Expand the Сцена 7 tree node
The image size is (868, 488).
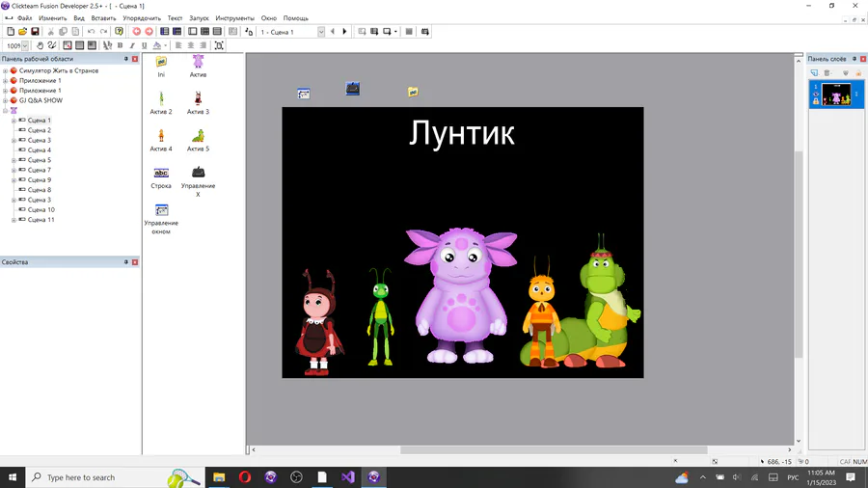click(x=14, y=171)
